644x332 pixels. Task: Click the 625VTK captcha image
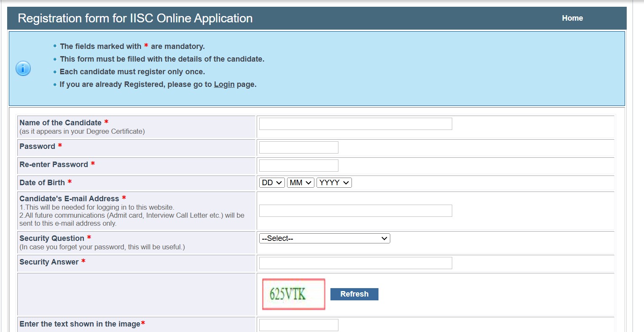(293, 294)
